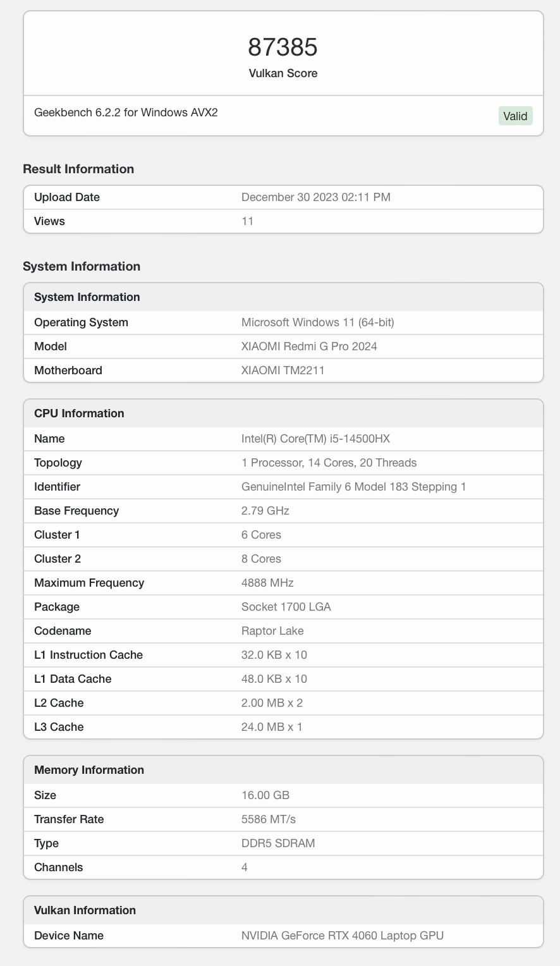Click the Upload Date row
The image size is (560, 966).
pos(67,197)
